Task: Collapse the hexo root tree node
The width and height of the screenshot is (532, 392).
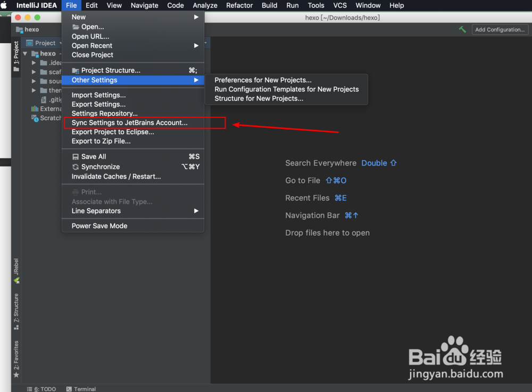Action: tap(25, 54)
